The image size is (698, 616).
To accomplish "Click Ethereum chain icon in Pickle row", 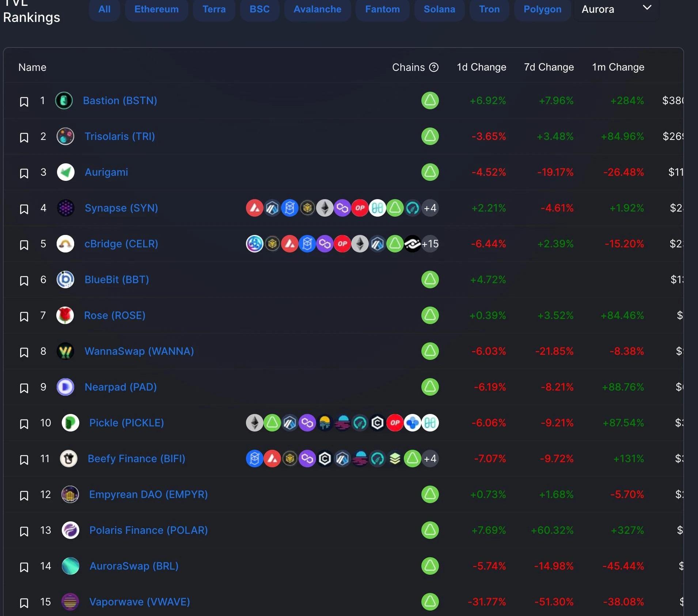I will tap(255, 423).
